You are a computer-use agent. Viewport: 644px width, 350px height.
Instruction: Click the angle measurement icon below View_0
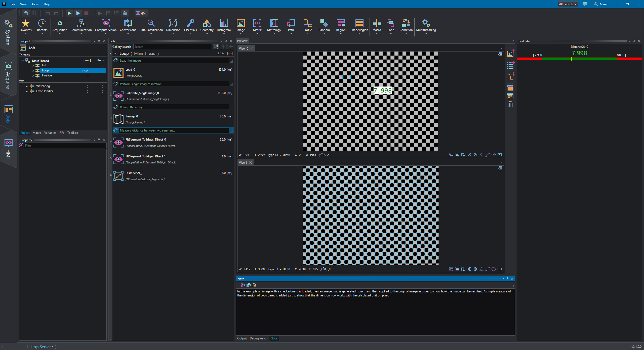pos(481,155)
